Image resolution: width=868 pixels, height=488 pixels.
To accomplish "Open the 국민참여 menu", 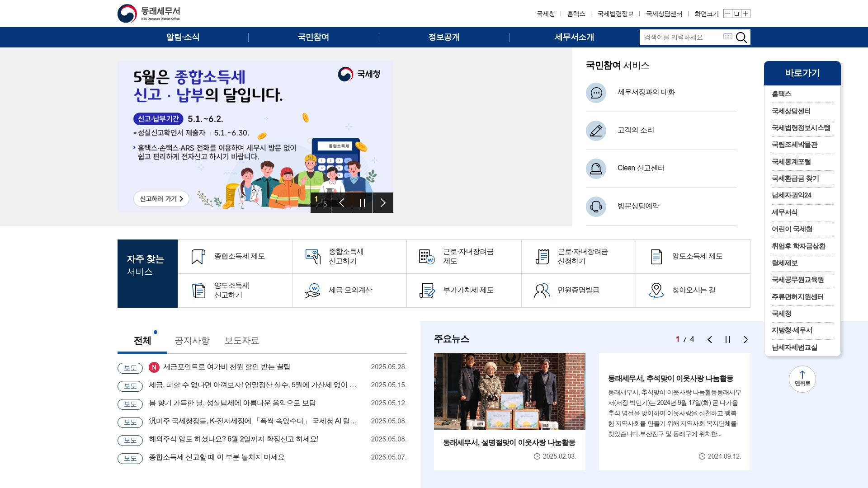I will [x=313, y=37].
